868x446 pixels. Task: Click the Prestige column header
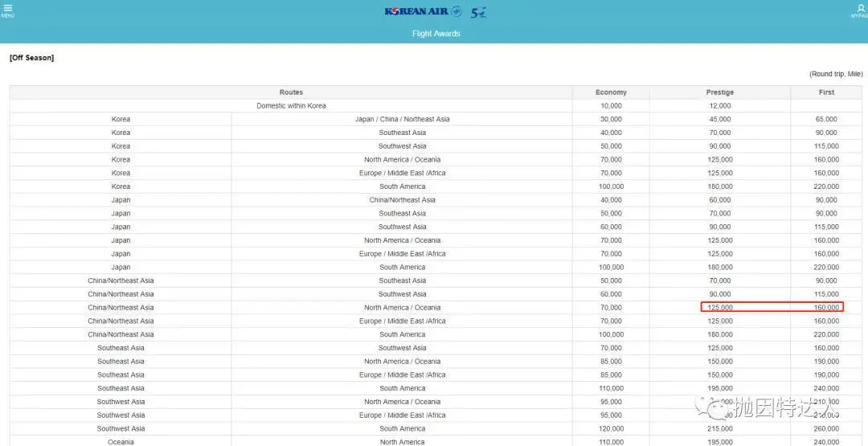(x=719, y=92)
